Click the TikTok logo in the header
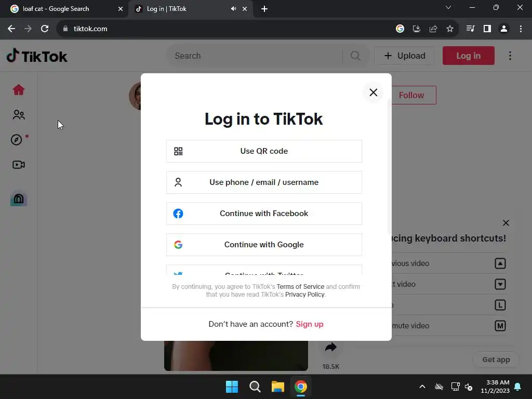Screen dimensions: 532x399 pos(37,56)
